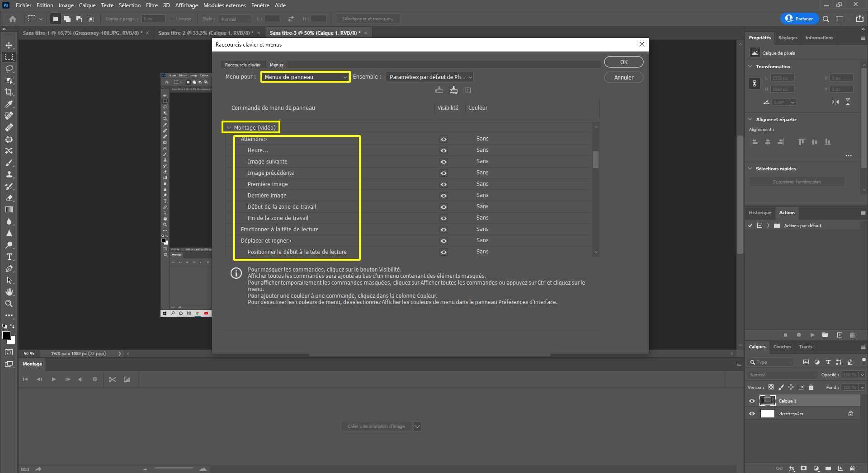Viewport: 868px width, 473px height.
Task: Collapse the Montage (vidéo) section
Action: tap(230, 127)
